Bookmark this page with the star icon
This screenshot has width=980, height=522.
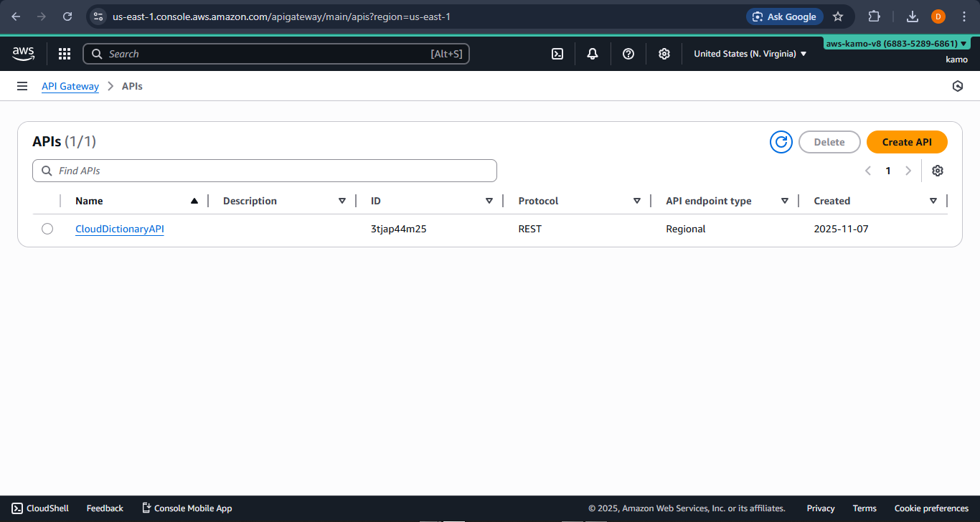(x=839, y=16)
